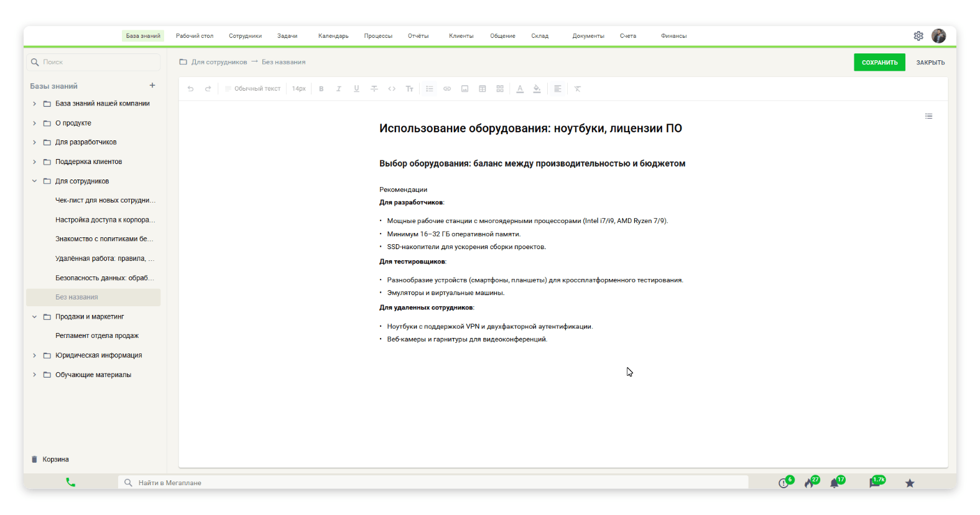980x515 pixels.
Task: Open the text color picker
Action: click(520, 89)
